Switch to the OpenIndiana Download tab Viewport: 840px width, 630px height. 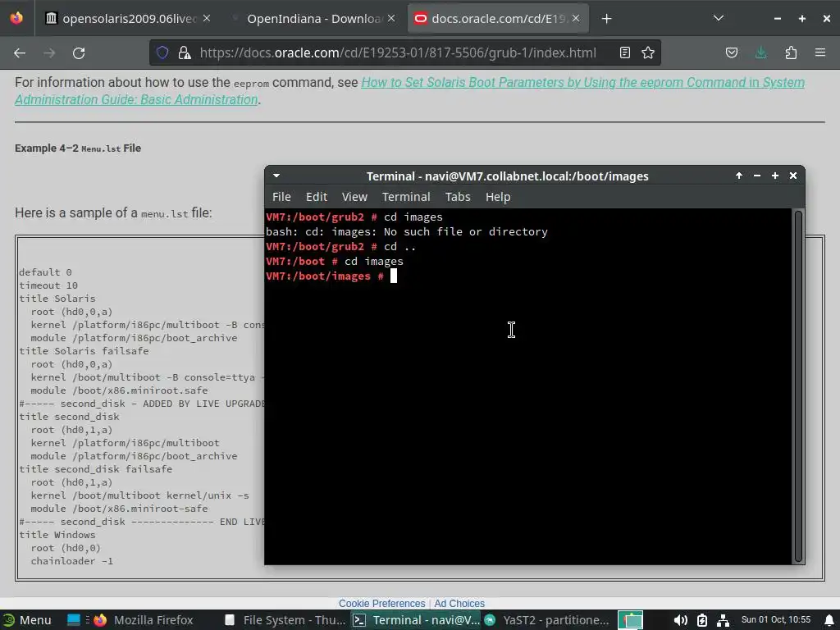313,19
